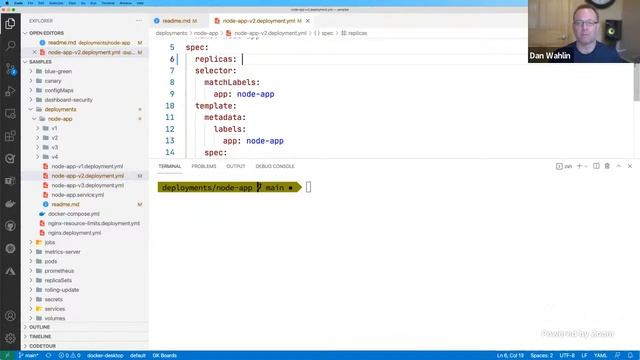Split the terminal panel
Image resolution: width=640 pixels, height=360 pixels.
(596, 166)
